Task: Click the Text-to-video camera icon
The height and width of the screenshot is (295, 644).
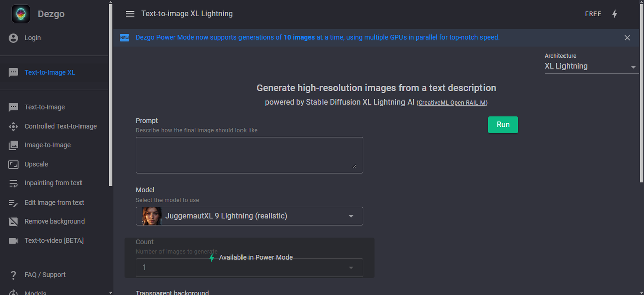Action: point(13,240)
